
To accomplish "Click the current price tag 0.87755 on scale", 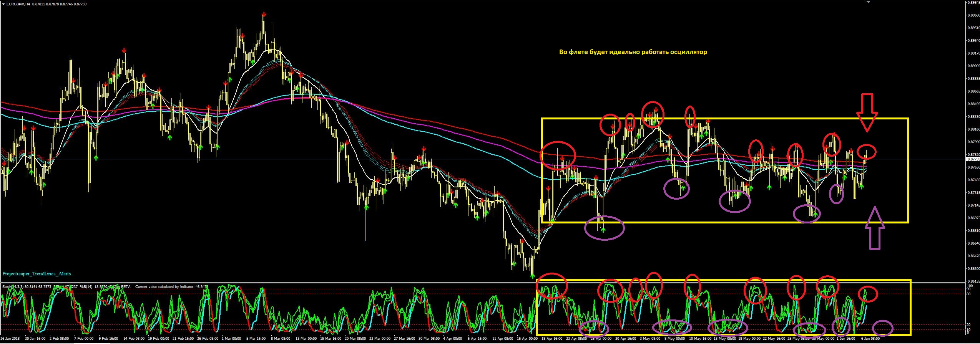I will pyautogui.click(x=973, y=159).
